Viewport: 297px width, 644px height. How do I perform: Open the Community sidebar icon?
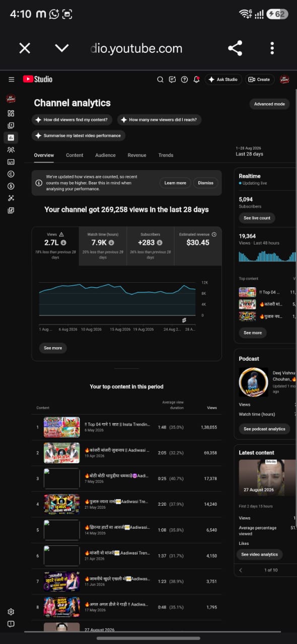tap(11, 149)
